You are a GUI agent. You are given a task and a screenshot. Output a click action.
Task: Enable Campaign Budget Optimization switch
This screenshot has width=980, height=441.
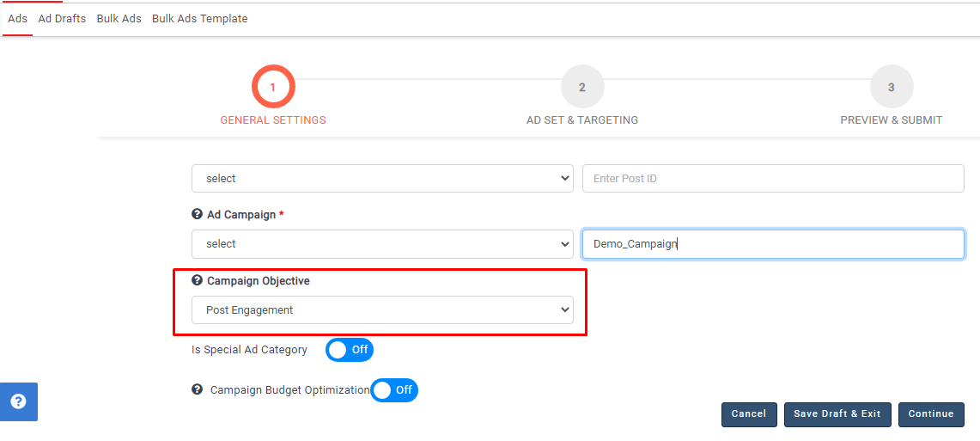[394, 390]
